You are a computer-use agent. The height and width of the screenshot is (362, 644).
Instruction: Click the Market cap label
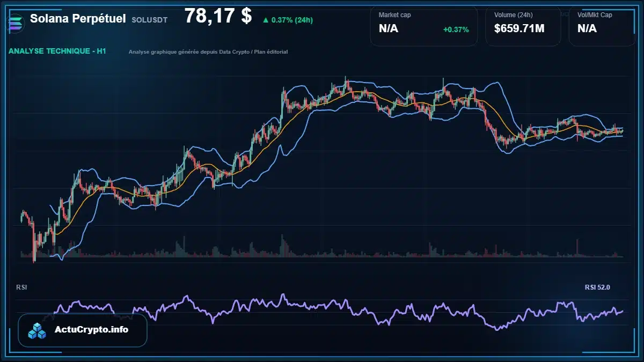tap(395, 15)
